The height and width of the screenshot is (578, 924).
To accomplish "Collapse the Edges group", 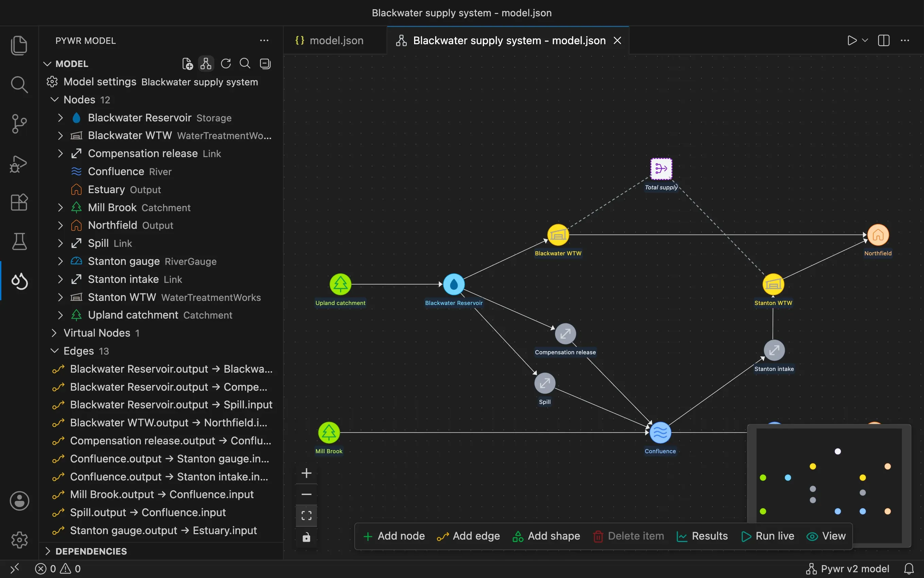I will click(54, 351).
